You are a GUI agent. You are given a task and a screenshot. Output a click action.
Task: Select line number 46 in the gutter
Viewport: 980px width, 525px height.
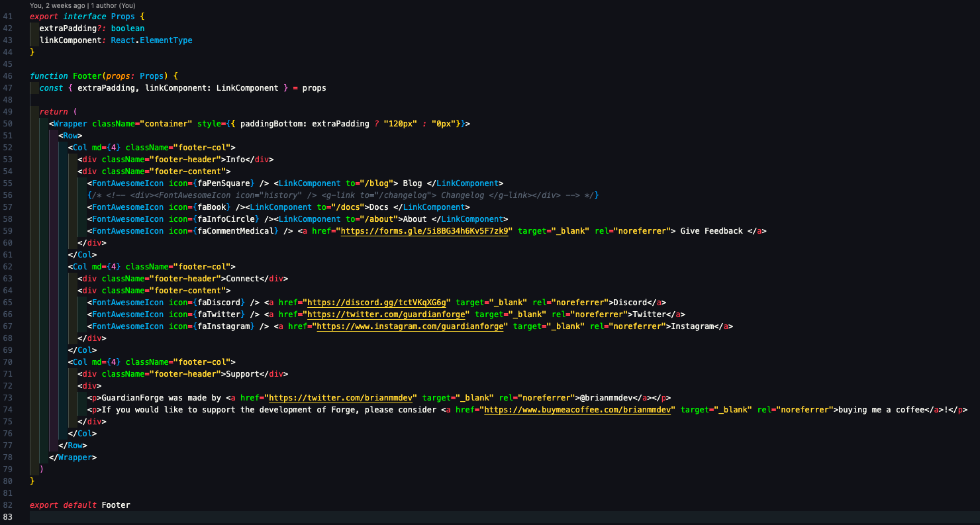tap(8, 76)
